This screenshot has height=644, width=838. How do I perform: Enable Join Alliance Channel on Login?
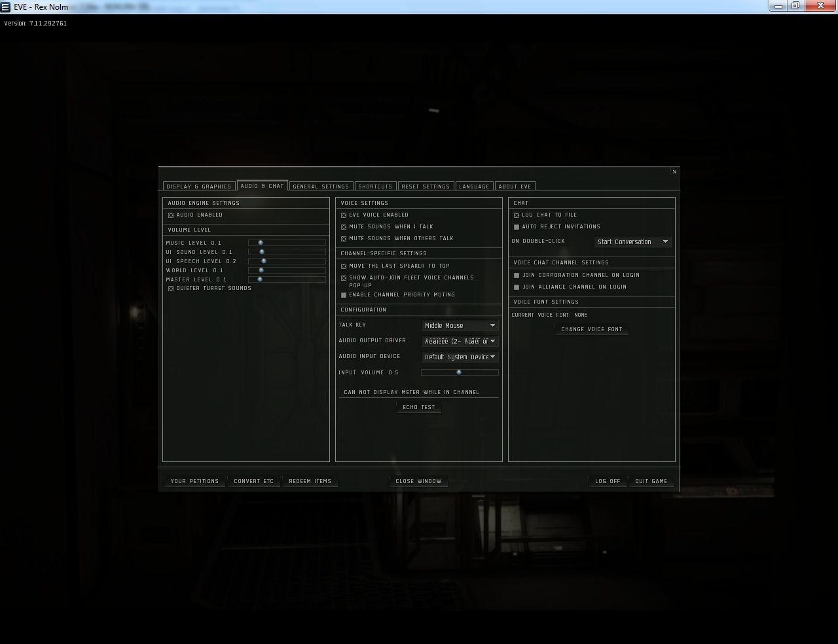tap(517, 287)
